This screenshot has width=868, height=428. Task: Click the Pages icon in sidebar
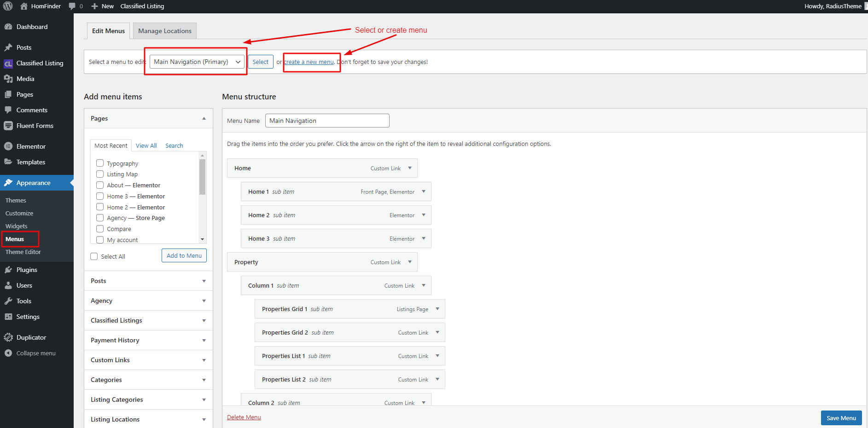(x=8, y=94)
